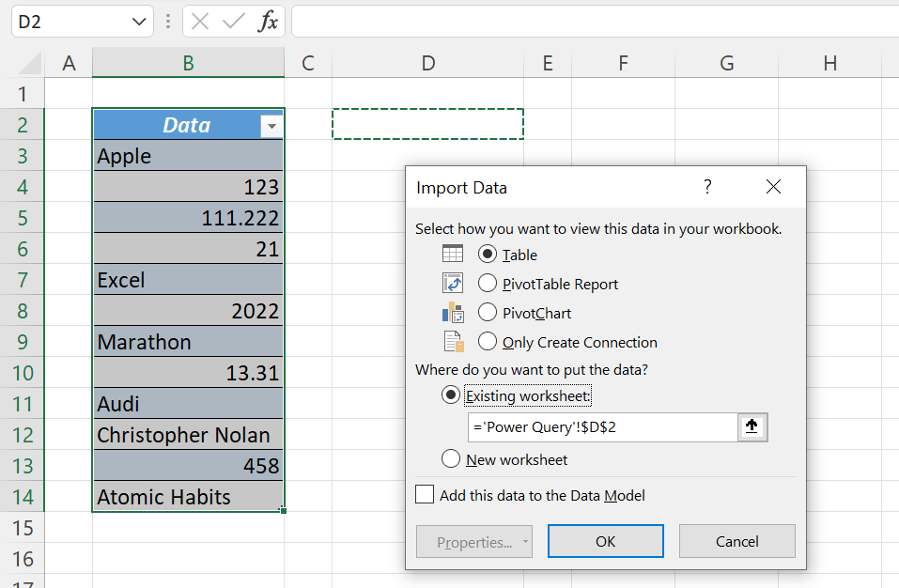Viewport: 899px width, 588px height.
Task: Open the Data column filter dropdown
Action: [x=271, y=125]
